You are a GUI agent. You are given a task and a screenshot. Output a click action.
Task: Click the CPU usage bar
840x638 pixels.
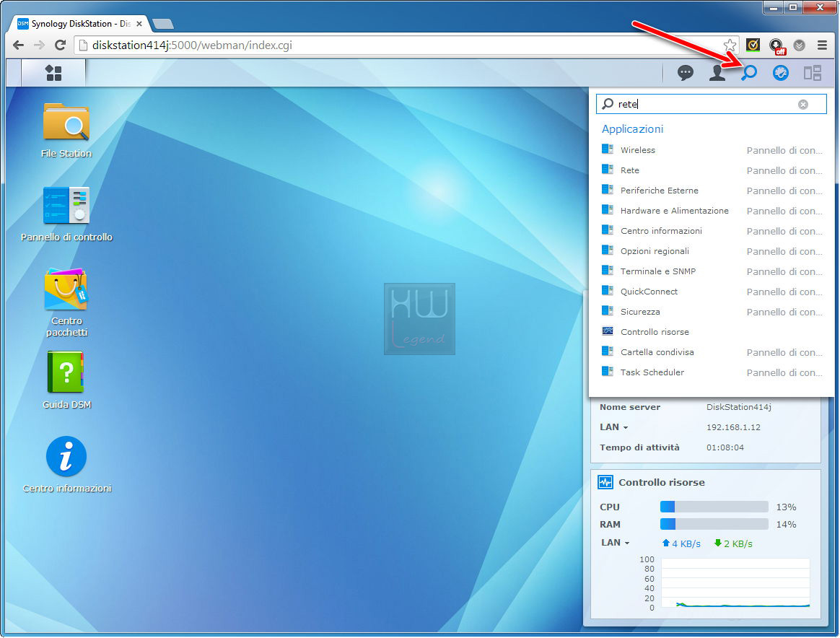pos(714,507)
